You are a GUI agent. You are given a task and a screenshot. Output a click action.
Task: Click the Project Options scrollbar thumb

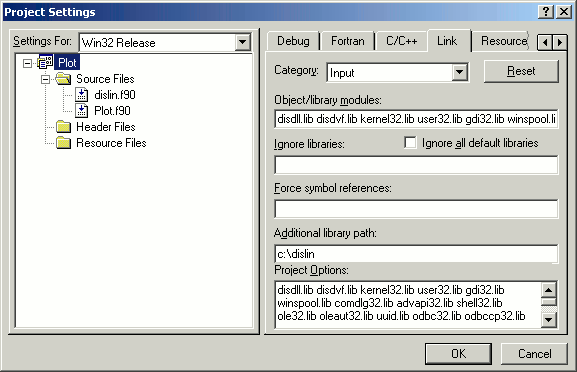pyautogui.click(x=548, y=302)
